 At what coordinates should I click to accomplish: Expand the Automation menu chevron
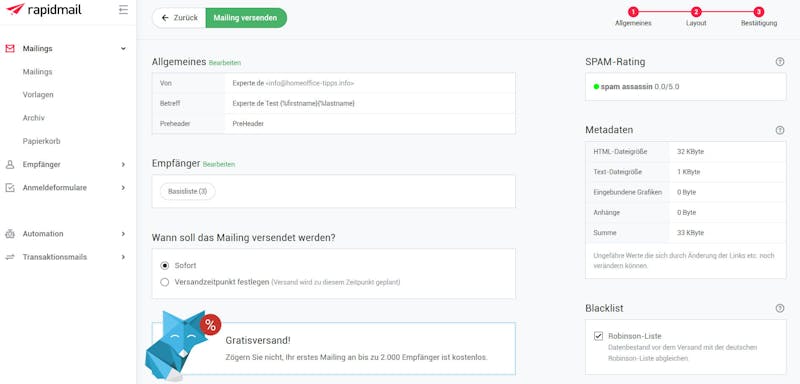click(123, 234)
